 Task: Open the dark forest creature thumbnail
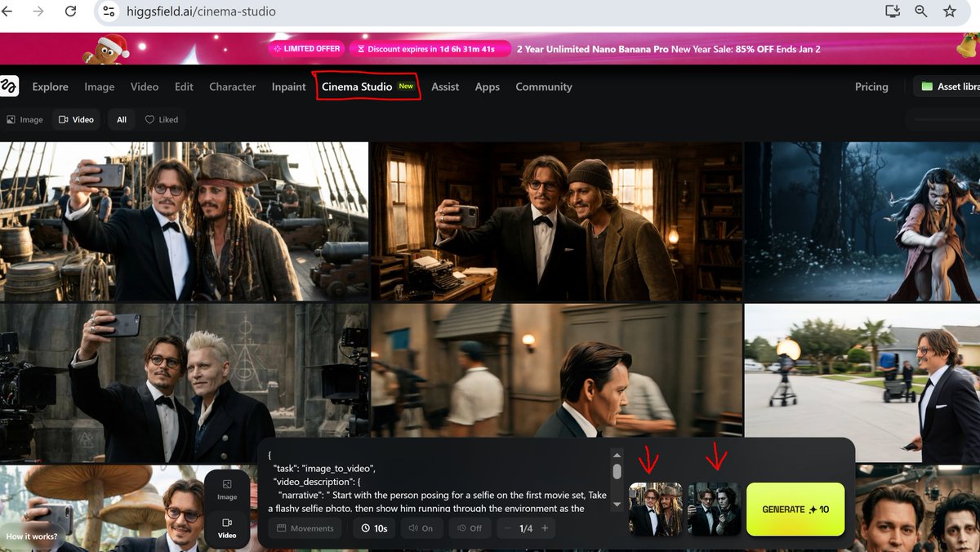pyautogui.click(x=862, y=221)
